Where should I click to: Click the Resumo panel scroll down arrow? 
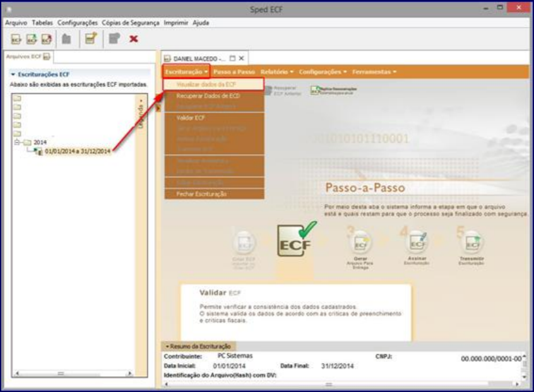tap(525, 376)
